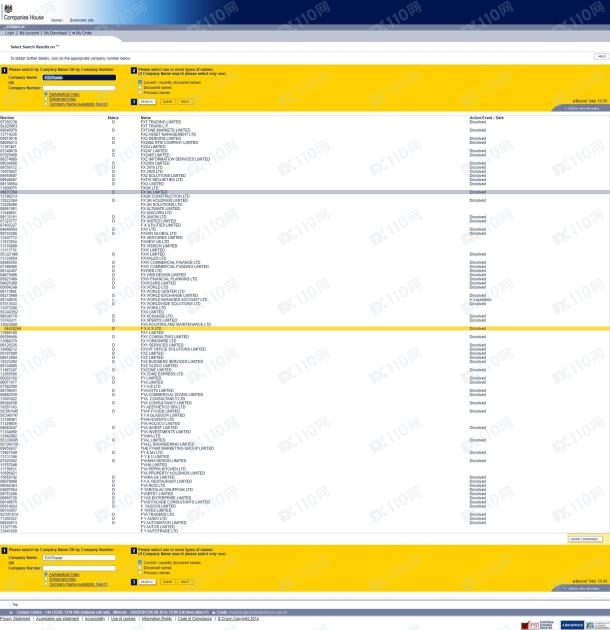Click the Bookmark site header link
The height and width of the screenshot is (630, 610).
pyautogui.click(x=82, y=20)
